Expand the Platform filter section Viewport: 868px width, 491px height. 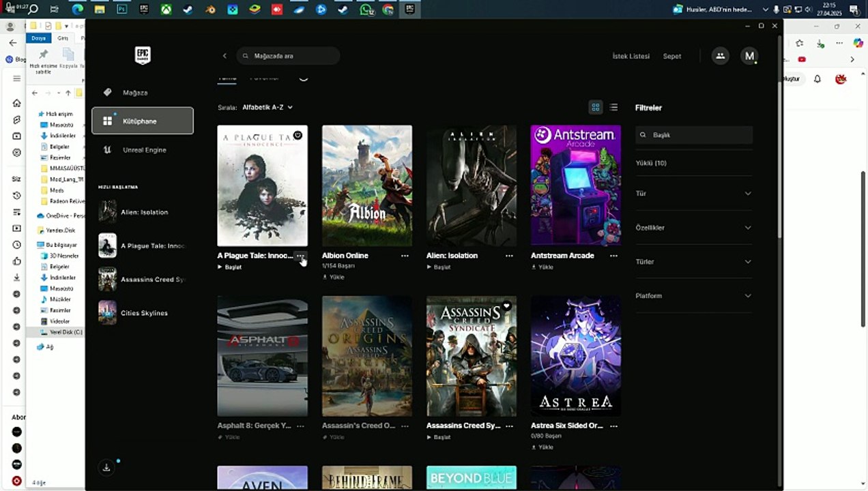click(x=694, y=295)
